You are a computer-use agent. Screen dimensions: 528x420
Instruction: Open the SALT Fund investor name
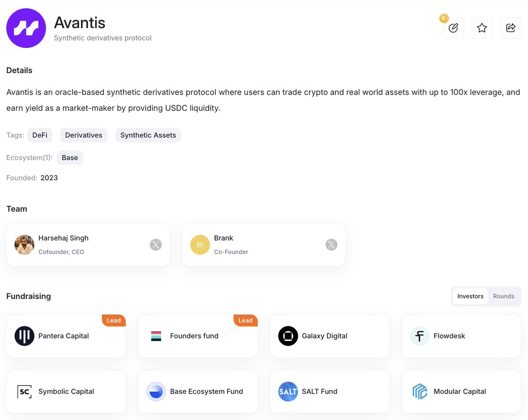tap(319, 391)
